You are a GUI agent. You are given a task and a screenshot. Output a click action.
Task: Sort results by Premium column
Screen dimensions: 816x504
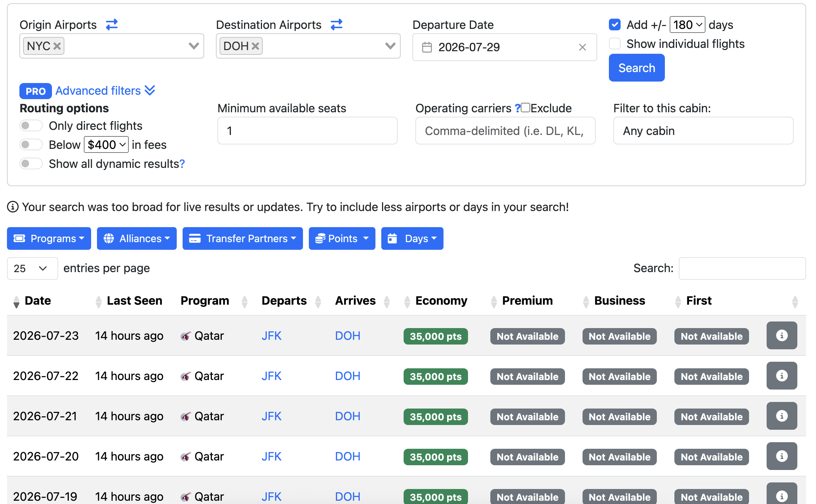click(x=494, y=302)
